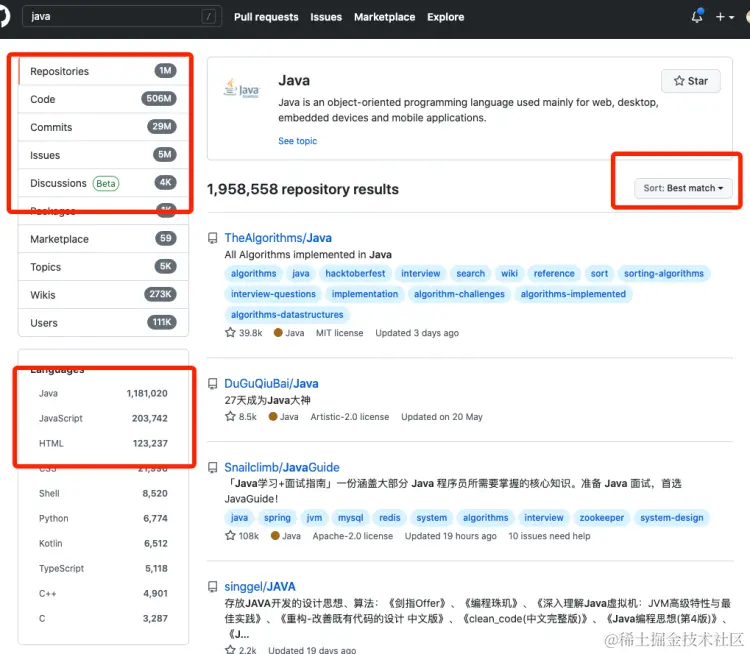
Task: Open DuGuQiuBai/Java repository
Action: coord(271,384)
